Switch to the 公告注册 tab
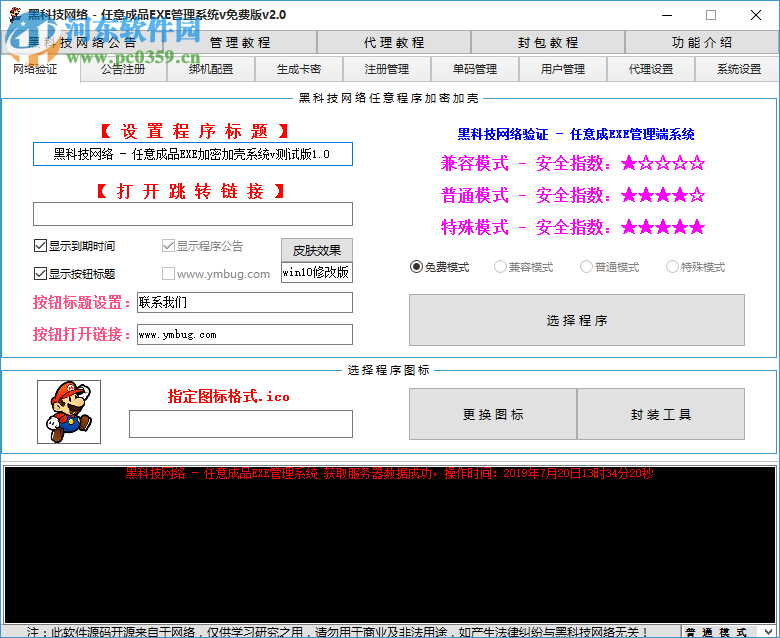 (x=123, y=69)
